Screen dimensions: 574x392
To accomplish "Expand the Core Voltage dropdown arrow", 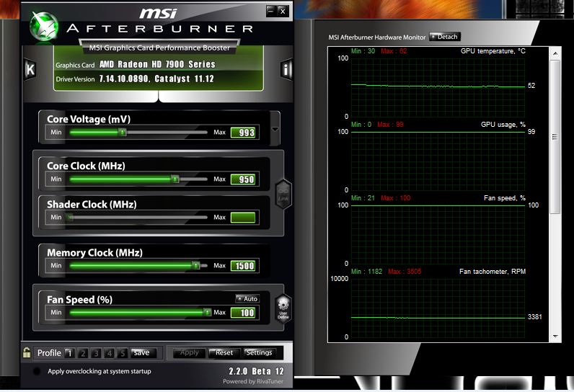I will coord(275,130).
